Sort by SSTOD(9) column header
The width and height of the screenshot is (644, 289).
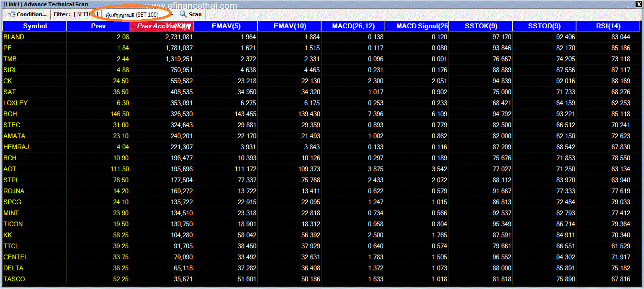tap(544, 26)
